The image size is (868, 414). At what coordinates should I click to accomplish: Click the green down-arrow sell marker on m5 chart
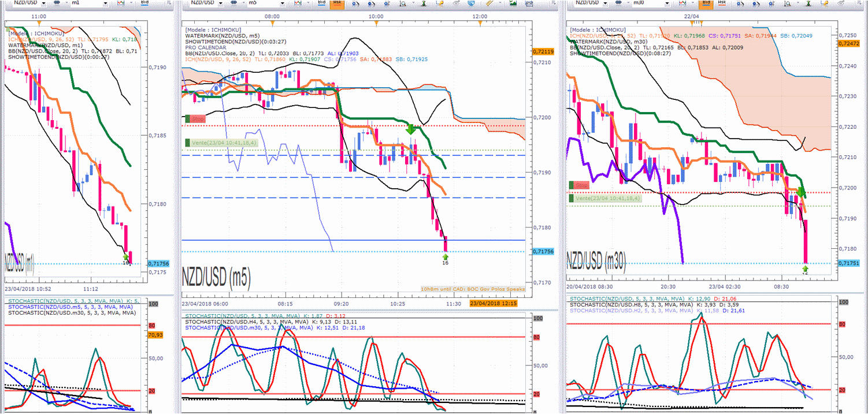[x=411, y=129]
